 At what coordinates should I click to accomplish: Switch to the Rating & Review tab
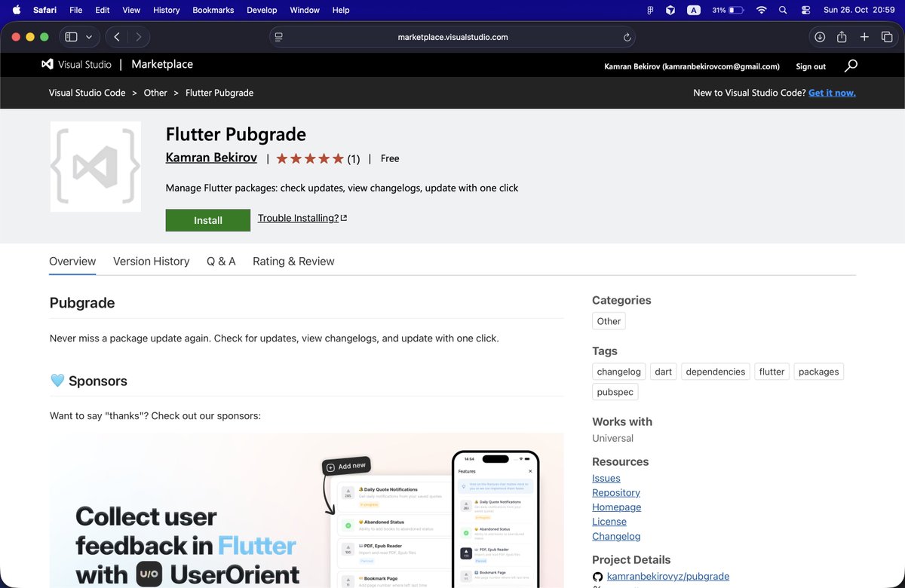pos(293,261)
